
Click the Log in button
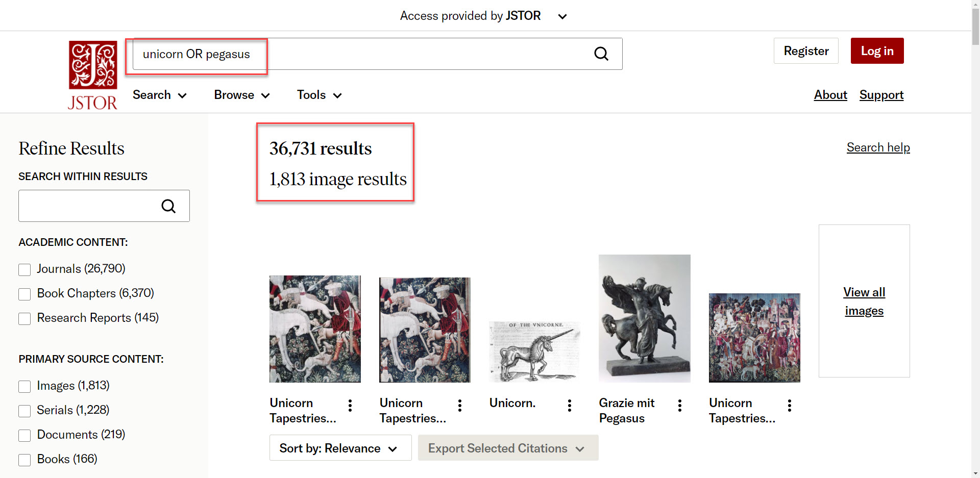click(x=877, y=51)
